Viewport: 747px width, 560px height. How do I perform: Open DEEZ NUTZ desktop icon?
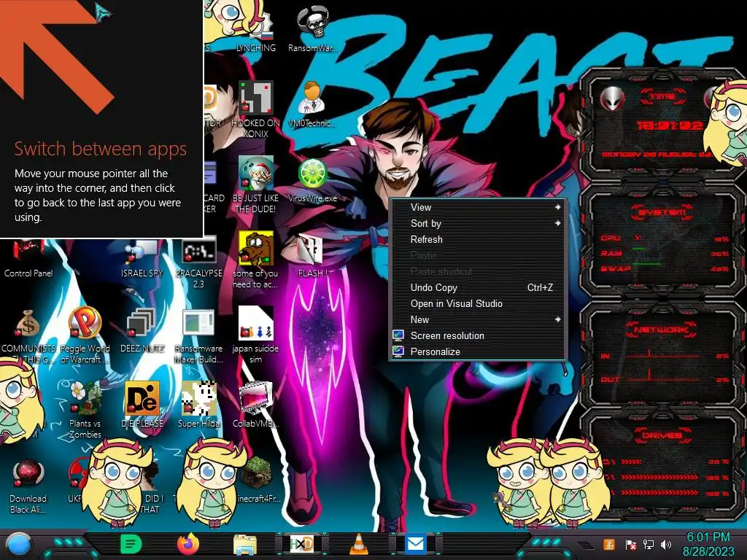(142, 330)
